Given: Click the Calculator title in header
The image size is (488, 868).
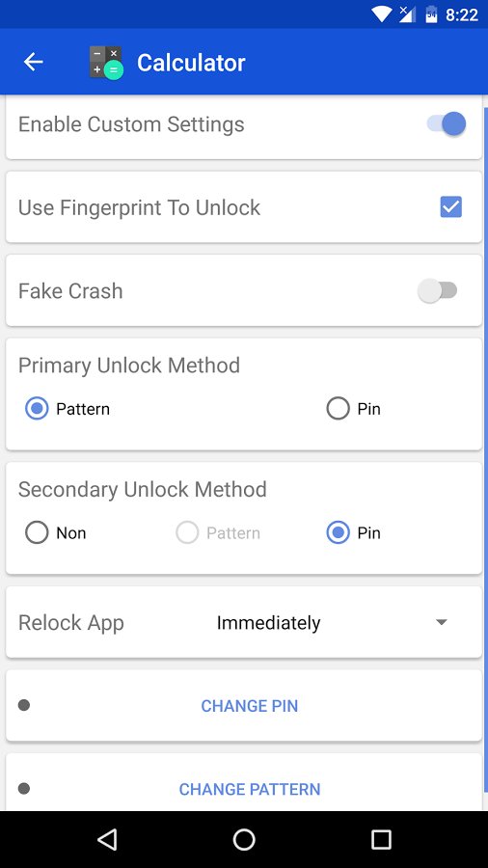Looking at the screenshot, I should [191, 63].
